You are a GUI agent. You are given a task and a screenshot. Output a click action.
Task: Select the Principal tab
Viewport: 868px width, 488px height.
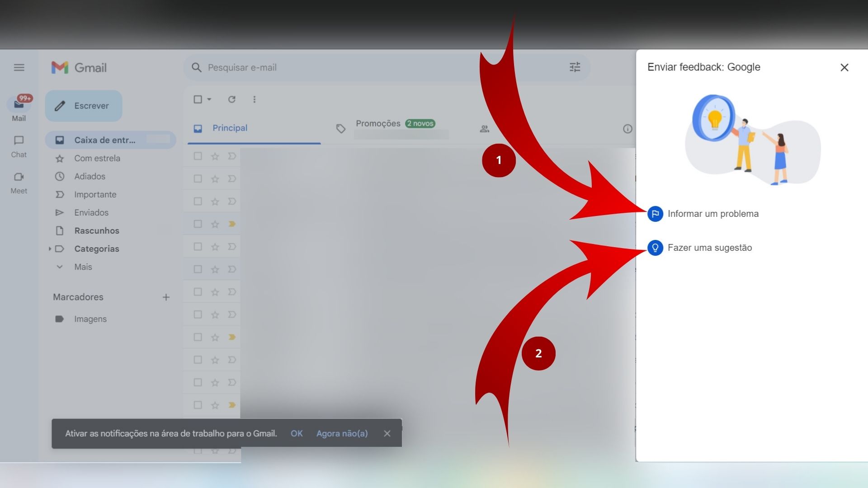pyautogui.click(x=230, y=127)
